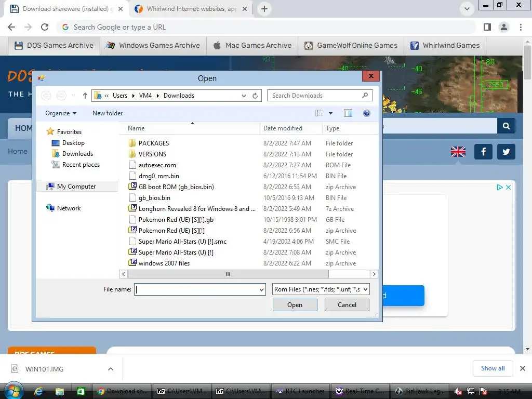
Task: Expand the address path history dropdown
Action: 244,96
